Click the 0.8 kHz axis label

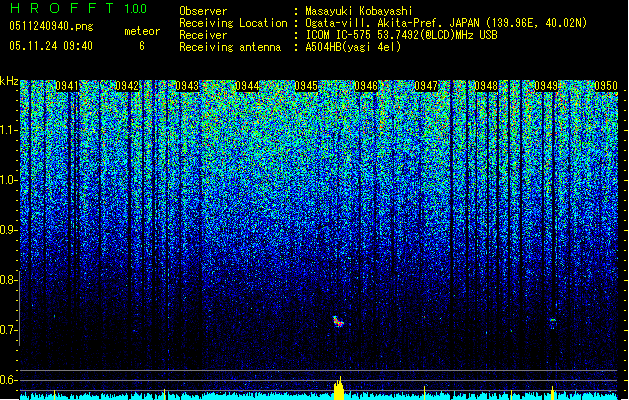[8, 280]
